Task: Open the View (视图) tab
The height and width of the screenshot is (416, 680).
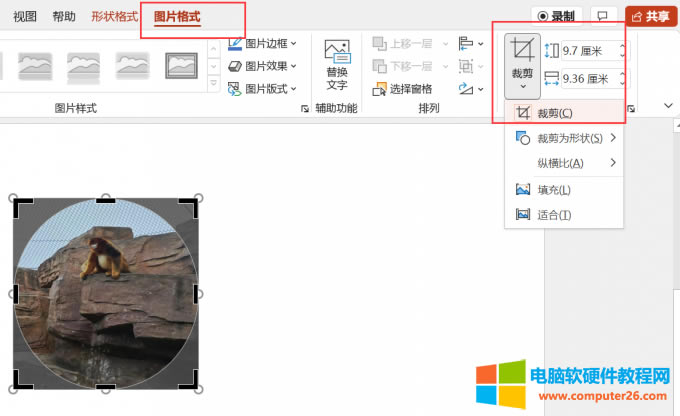Action: [x=26, y=17]
